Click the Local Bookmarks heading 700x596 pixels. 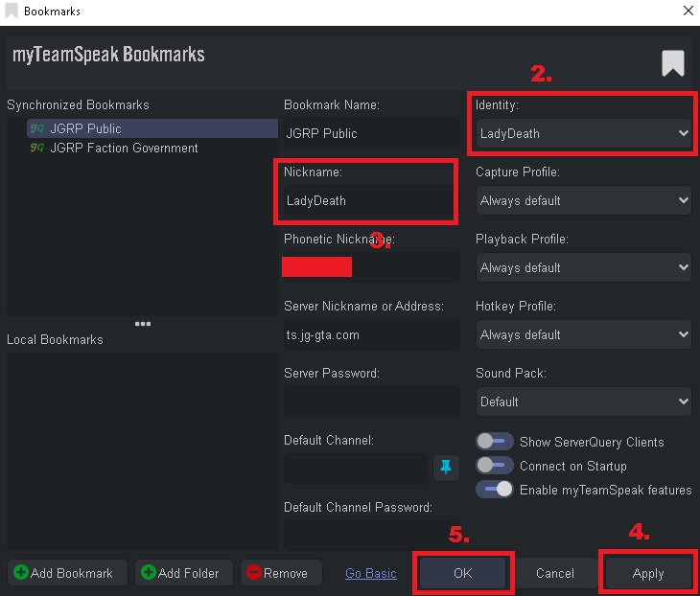click(x=55, y=339)
